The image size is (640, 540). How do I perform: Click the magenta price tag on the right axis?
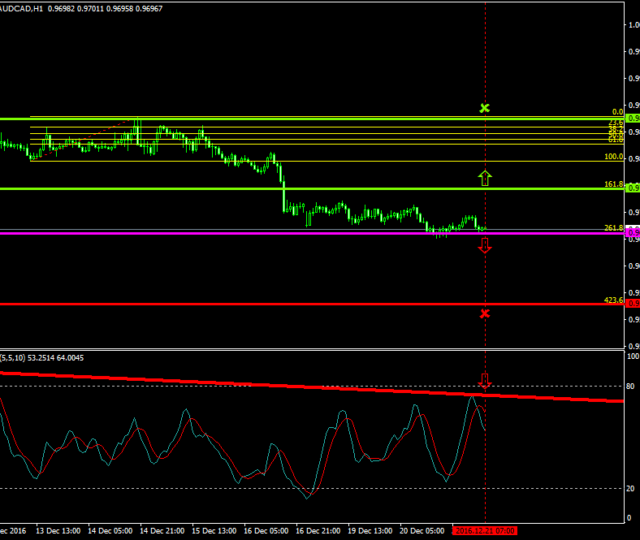click(x=632, y=232)
